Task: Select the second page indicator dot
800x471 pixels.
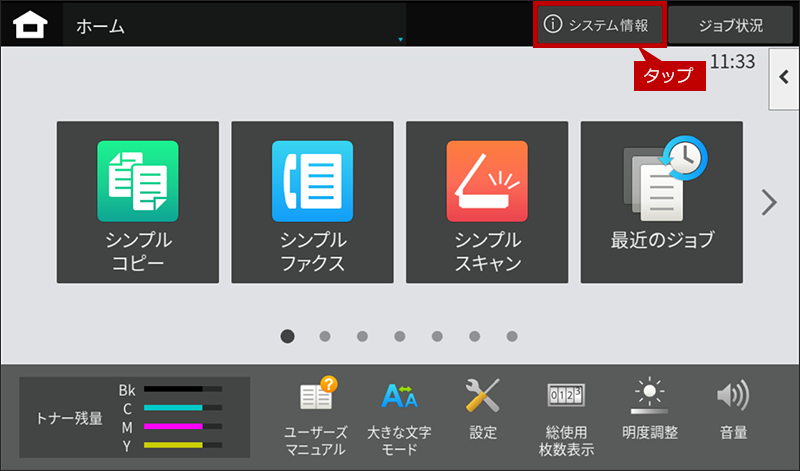Action: pos(325,336)
